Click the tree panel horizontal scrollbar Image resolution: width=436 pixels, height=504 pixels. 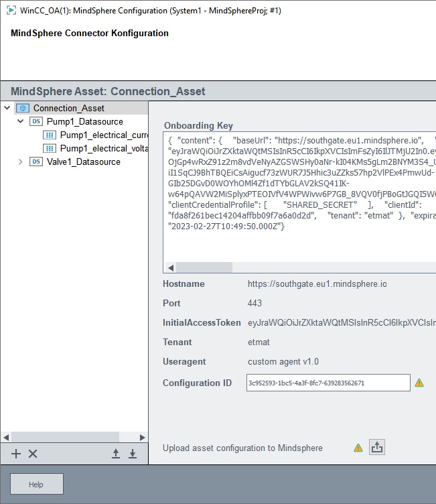[67, 436]
